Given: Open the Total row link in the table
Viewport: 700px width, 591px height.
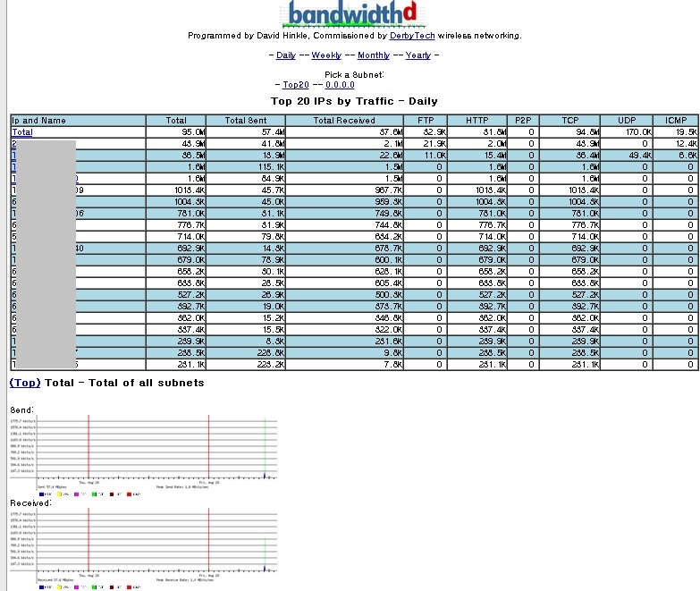Looking at the screenshot, I should 22,132.
